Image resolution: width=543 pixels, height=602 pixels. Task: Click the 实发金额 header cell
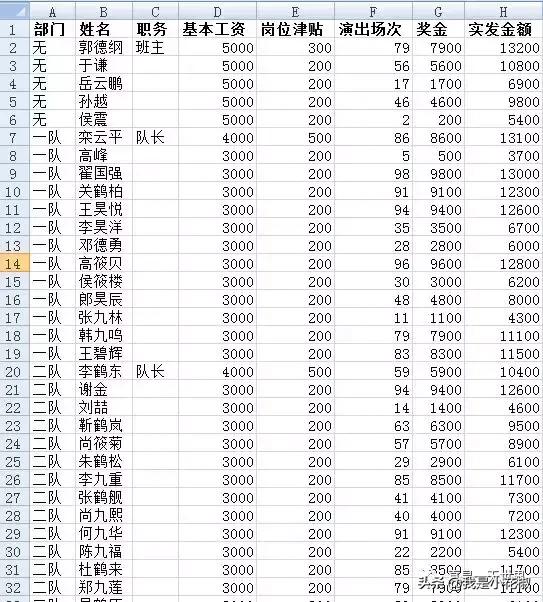pos(503,29)
